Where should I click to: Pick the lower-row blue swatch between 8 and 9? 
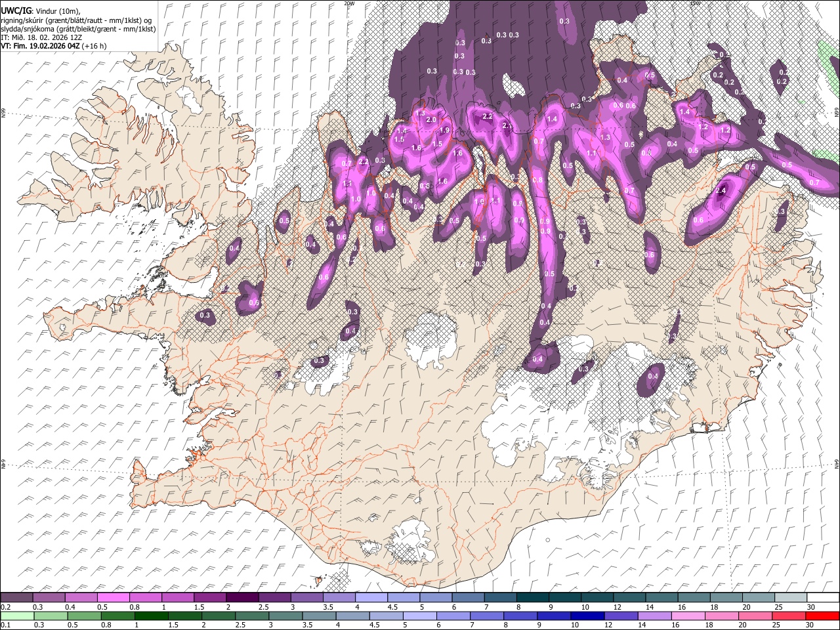520,616
